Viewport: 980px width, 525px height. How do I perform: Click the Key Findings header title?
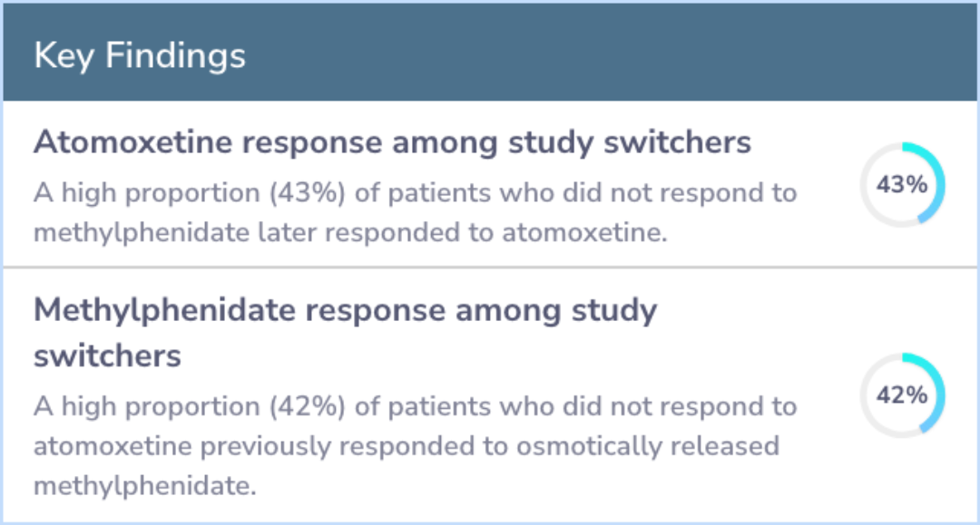pos(140,55)
